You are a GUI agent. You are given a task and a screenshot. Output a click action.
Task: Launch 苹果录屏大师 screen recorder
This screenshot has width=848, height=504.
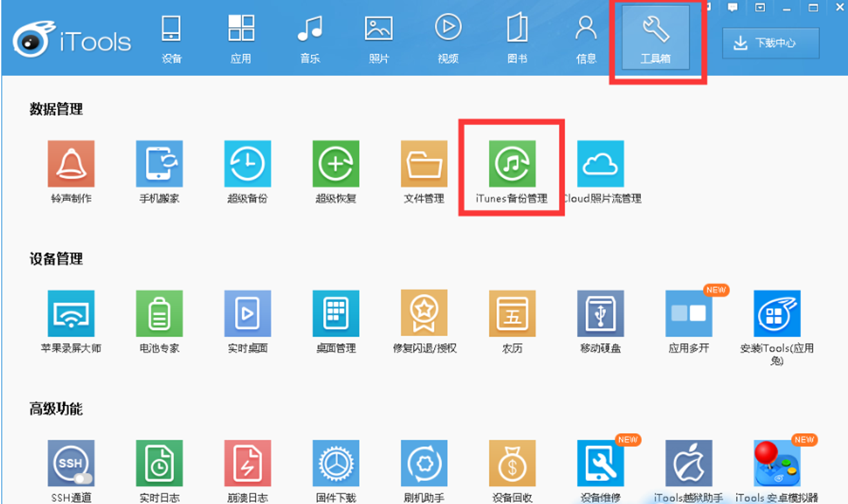(71, 313)
